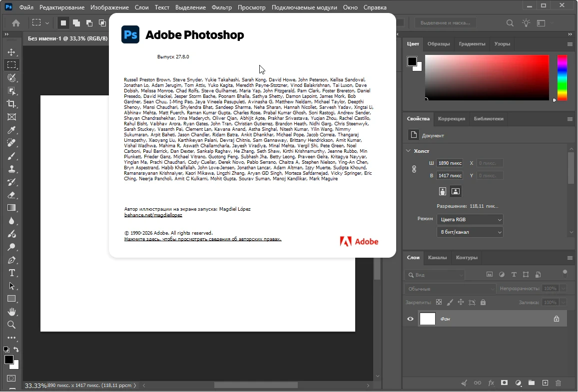Screen dimensions: 578x392
Task: Open the Изображение menu
Action: 109,7
